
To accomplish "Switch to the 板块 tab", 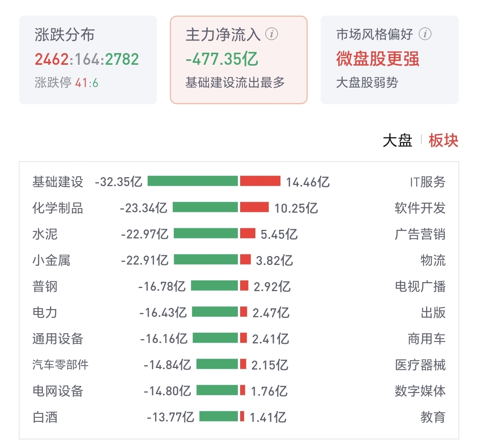I will coord(444,140).
